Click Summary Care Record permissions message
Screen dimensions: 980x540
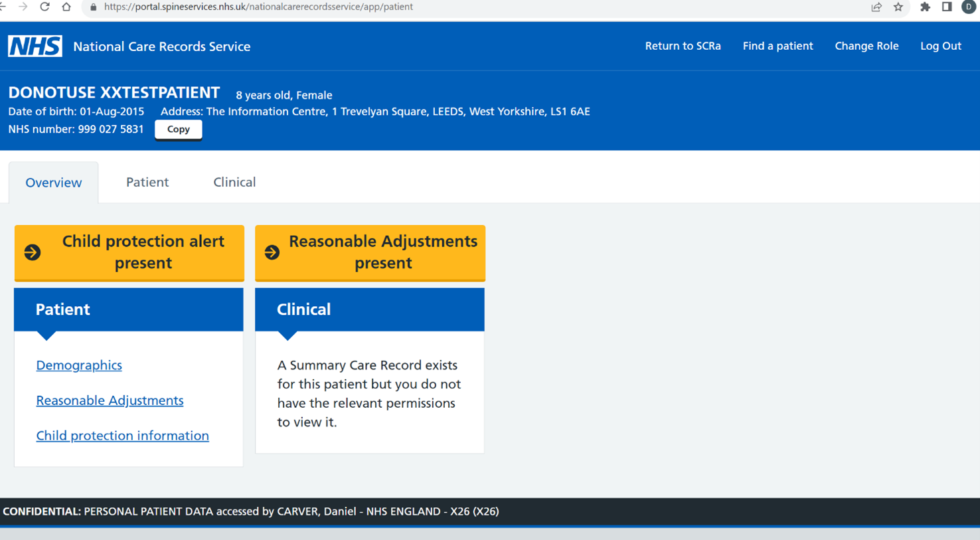(369, 394)
